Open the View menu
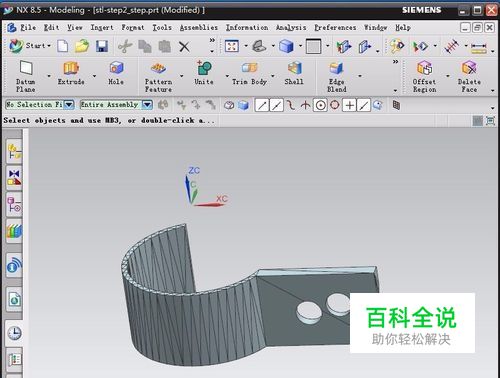Screen dimensions: 500x378 75,27
